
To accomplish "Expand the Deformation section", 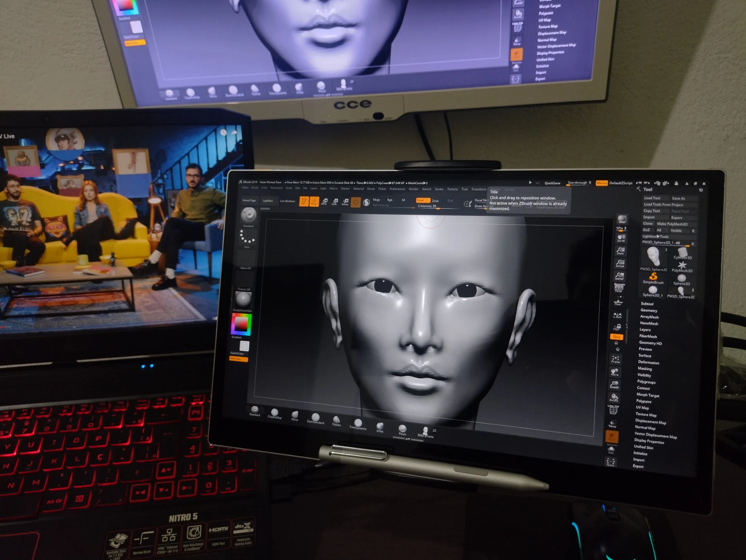I will tap(648, 362).
